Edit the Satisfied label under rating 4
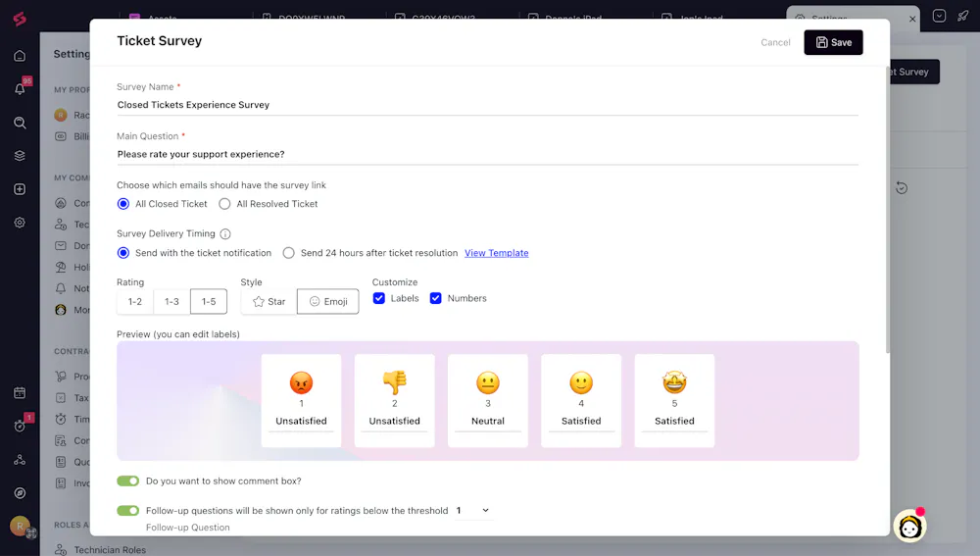 [x=581, y=422]
